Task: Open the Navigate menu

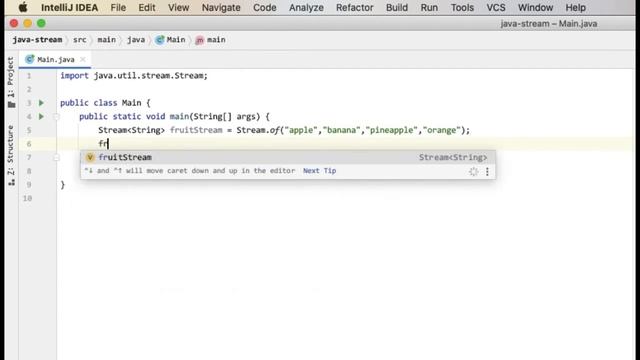Action: click(x=221, y=7)
